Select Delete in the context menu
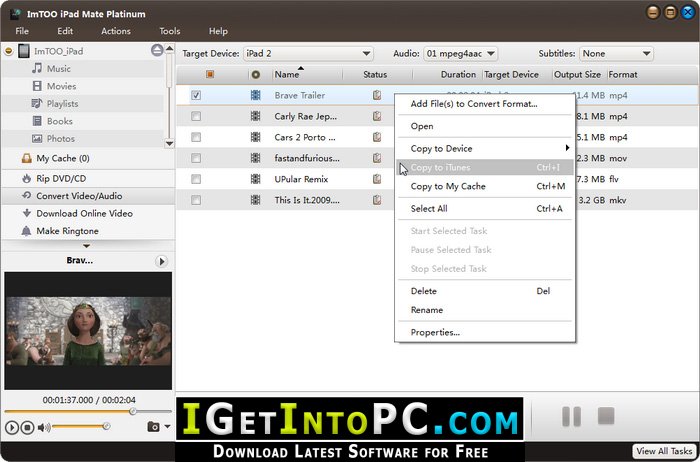Viewport: 700px width, 462px height. (x=485, y=291)
